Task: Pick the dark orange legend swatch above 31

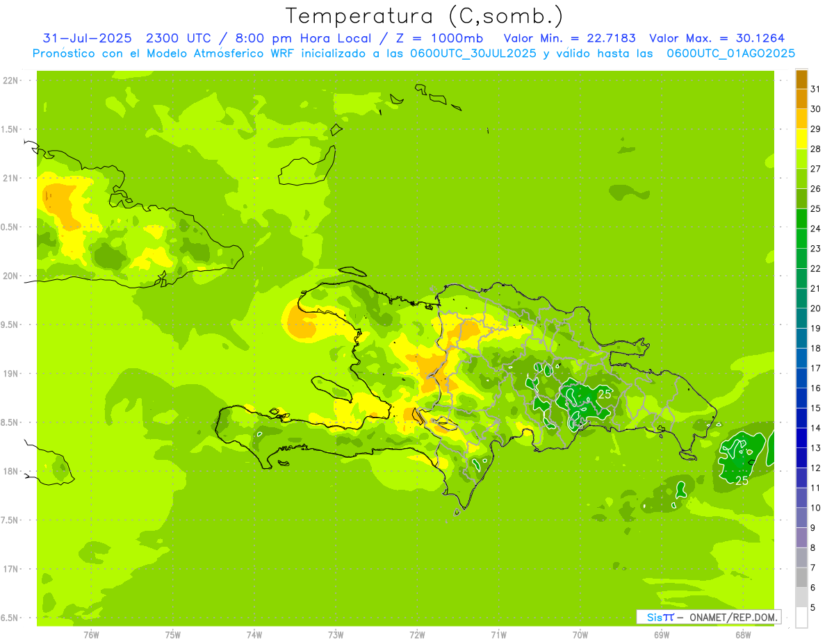Action: point(801,80)
